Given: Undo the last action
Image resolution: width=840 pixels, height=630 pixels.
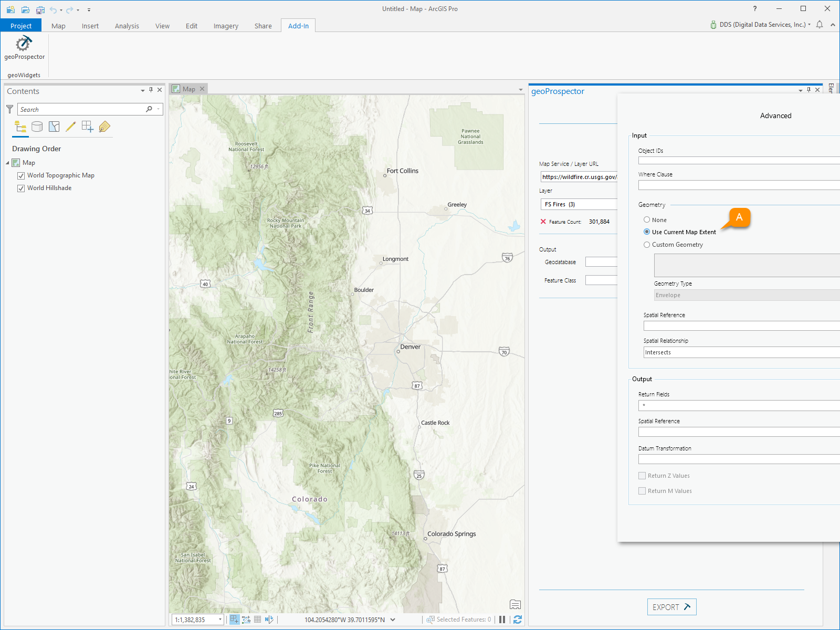Looking at the screenshot, I should (54, 9).
